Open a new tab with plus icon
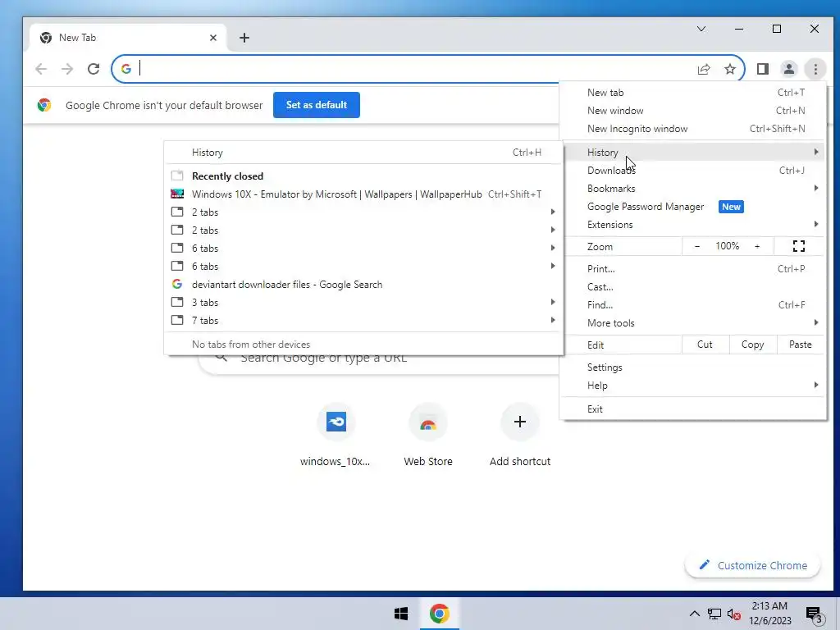This screenshot has width=840, height=630. (x=244, y=38)
